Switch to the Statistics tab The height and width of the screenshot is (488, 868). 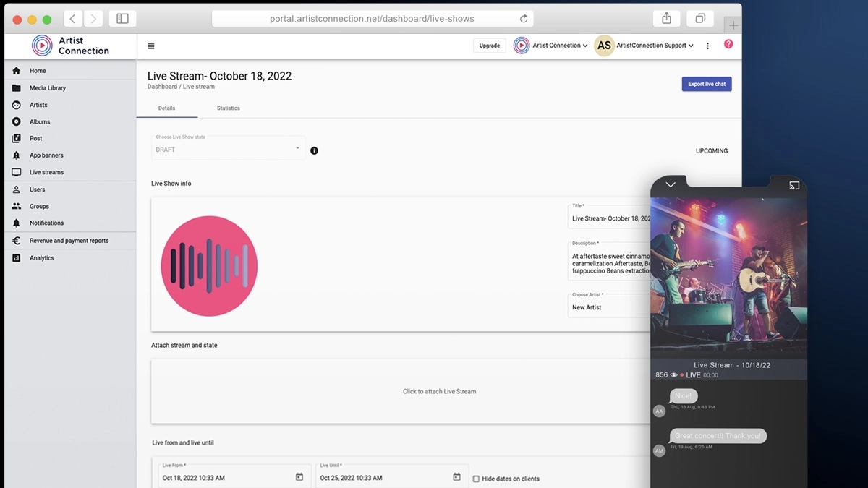[229, 108]
